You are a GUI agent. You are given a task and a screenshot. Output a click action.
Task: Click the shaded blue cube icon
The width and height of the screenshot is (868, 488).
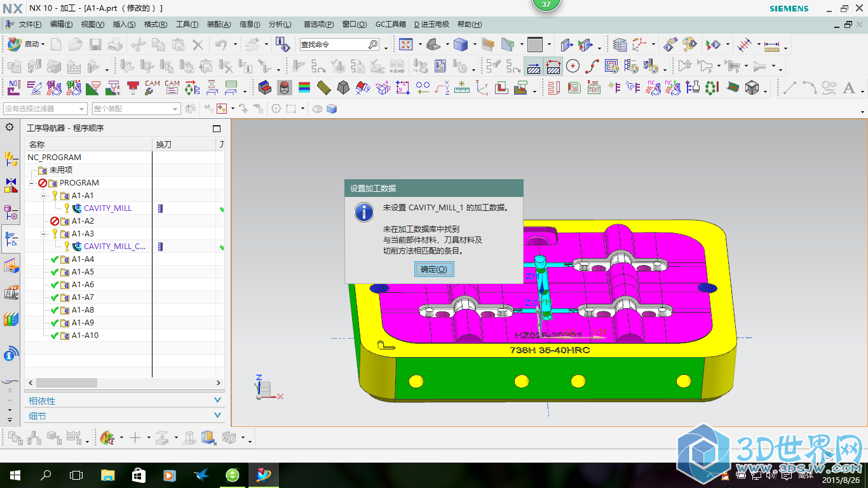pyautogui.click(x=461, y=44)
